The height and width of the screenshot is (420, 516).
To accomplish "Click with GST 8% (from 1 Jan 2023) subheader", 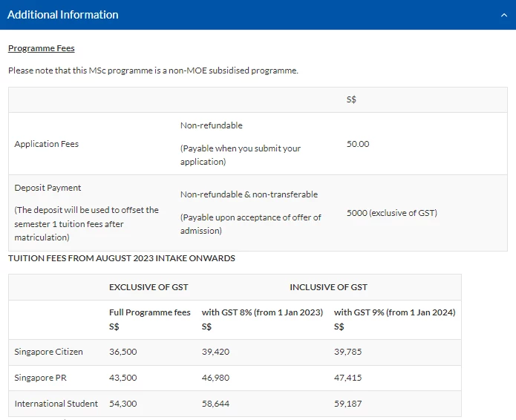I will 262,319.
